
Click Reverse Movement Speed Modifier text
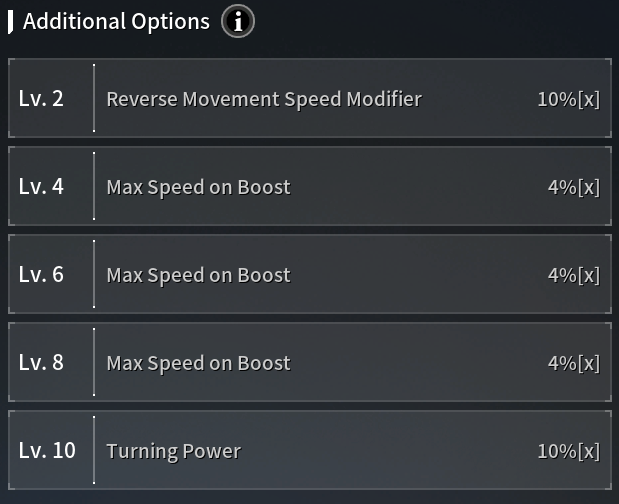tap(264, 100)
